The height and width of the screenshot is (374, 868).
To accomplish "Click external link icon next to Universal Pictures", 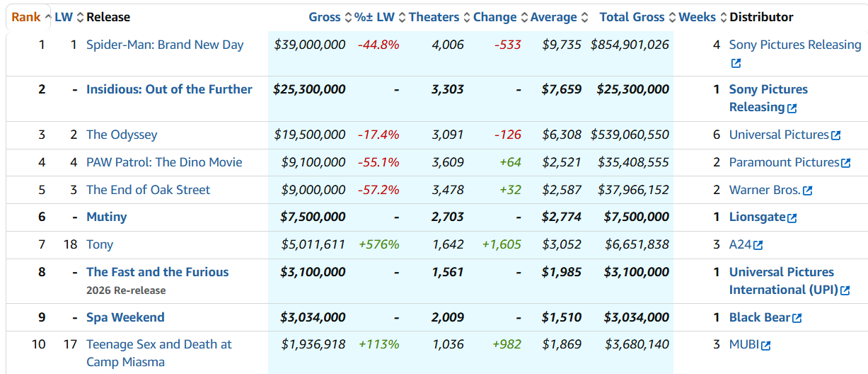I will 835,135.
